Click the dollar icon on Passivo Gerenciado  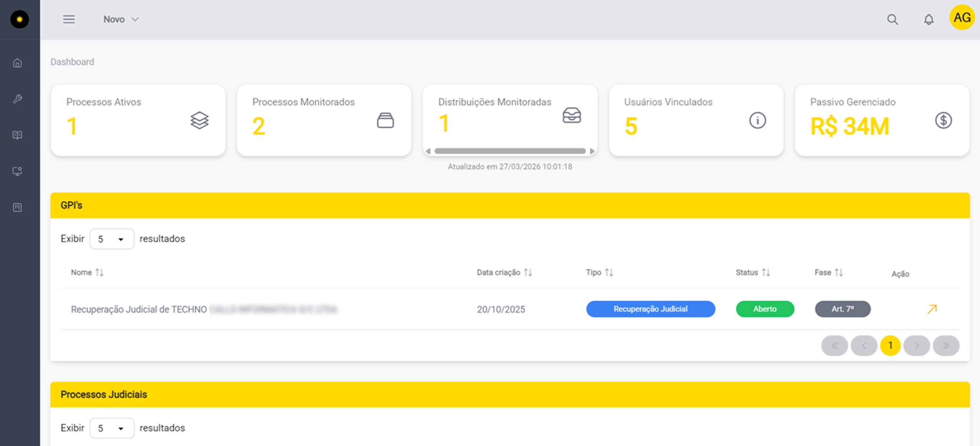943,120
